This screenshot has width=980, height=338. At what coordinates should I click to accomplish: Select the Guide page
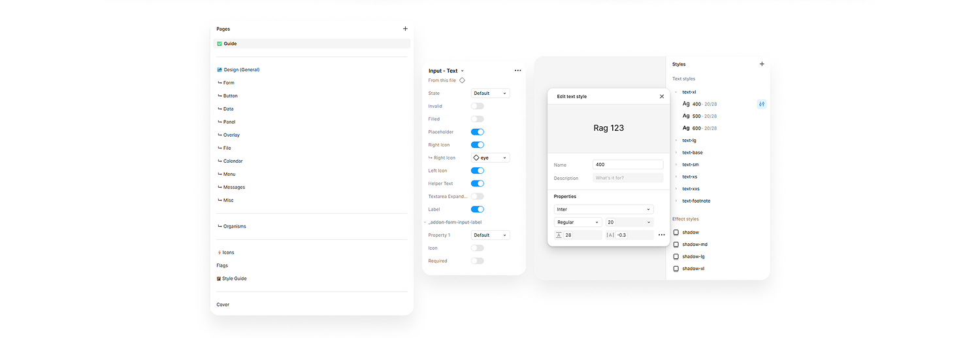(x=230, y=44)
